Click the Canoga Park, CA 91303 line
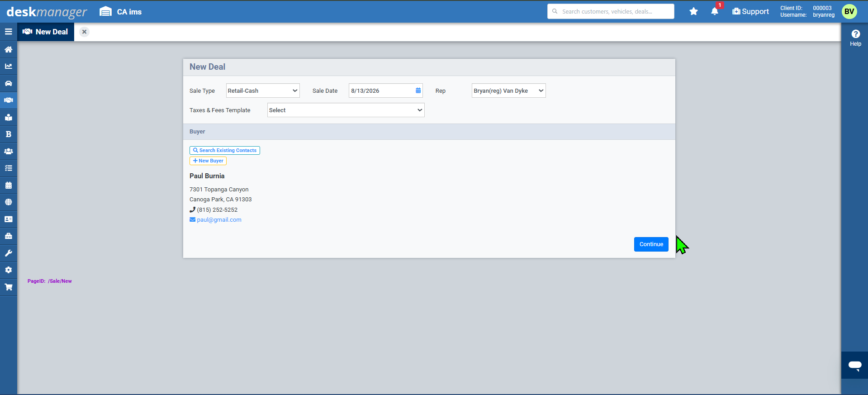 [220, 200]
